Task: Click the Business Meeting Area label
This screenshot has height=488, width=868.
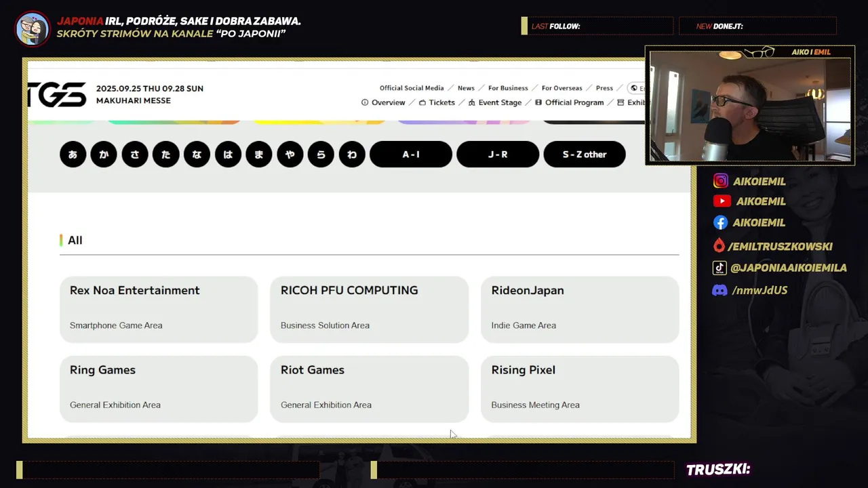Action: pos(535,405)
